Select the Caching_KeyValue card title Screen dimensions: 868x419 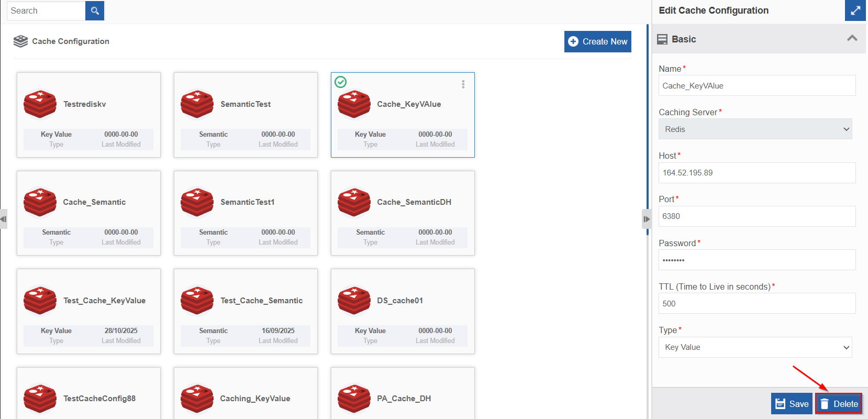[255, 399]
